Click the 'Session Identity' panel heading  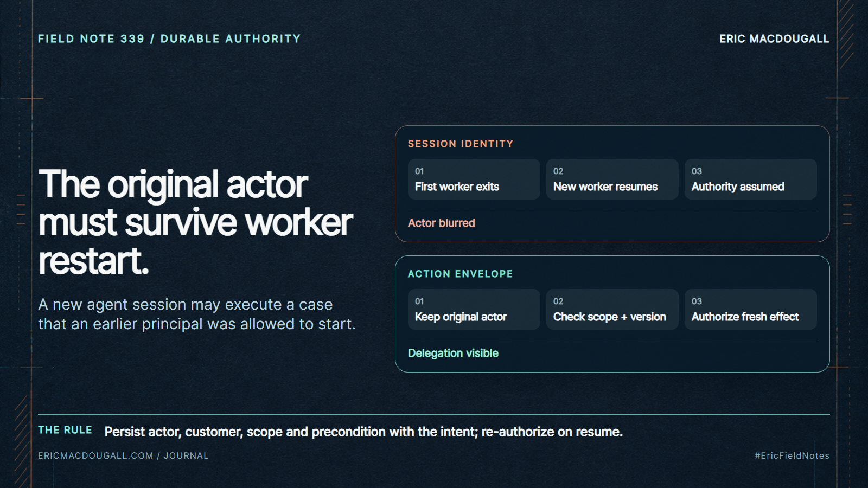(461, 144)
